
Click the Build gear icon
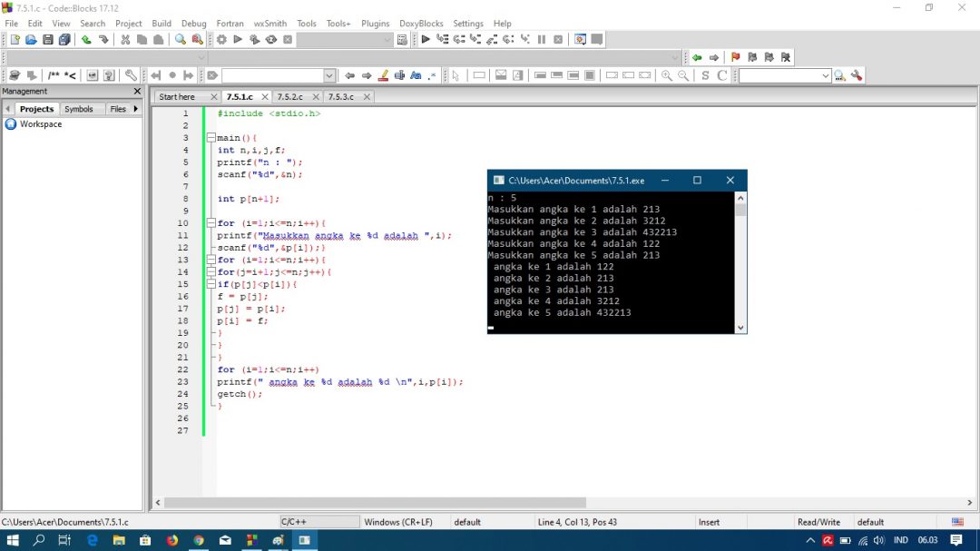point(221,39)
